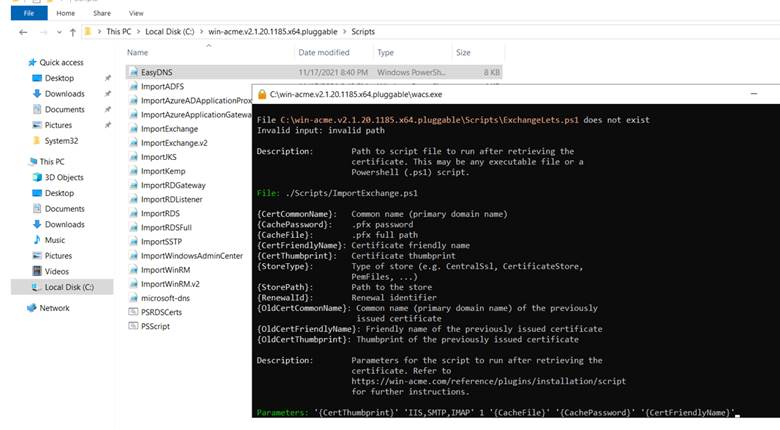This screenshot has height=430, width=780.
Task: Click the ImportExchange PowerShell file icon
Action: 133,129
